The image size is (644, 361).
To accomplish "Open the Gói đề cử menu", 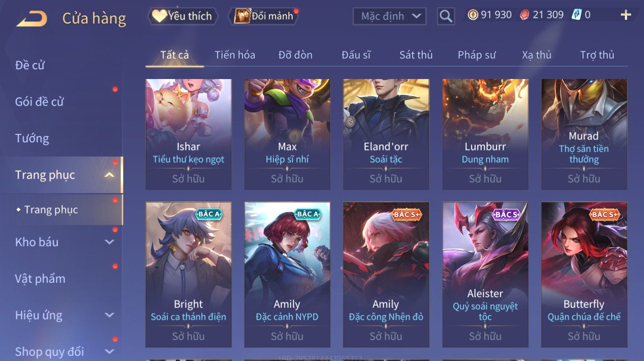I will click(x=39, y=102).
